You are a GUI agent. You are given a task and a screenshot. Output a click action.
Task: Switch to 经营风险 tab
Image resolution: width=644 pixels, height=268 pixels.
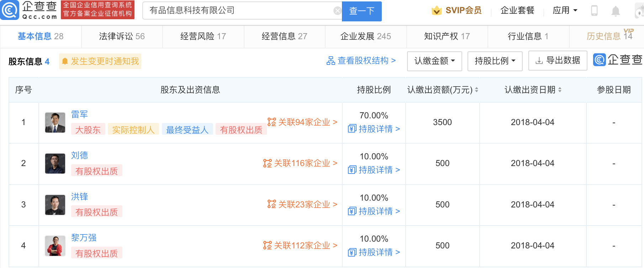click(x=203, y=36)
